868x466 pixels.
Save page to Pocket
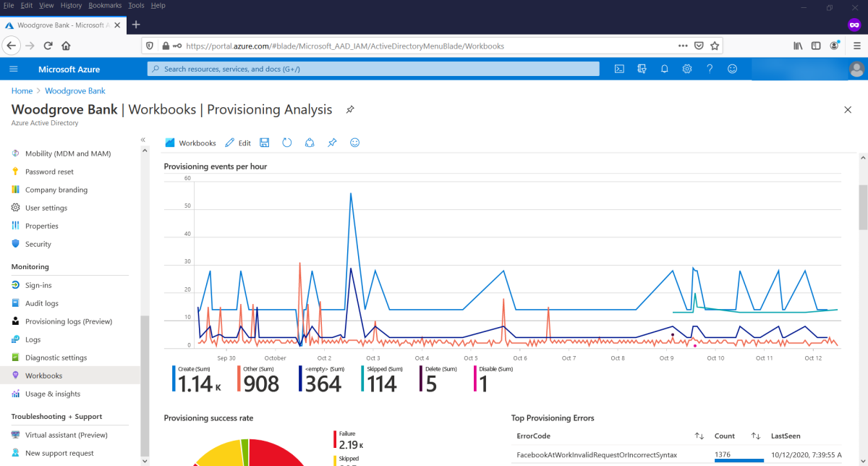pyautogui.click(x=699, y=46)
